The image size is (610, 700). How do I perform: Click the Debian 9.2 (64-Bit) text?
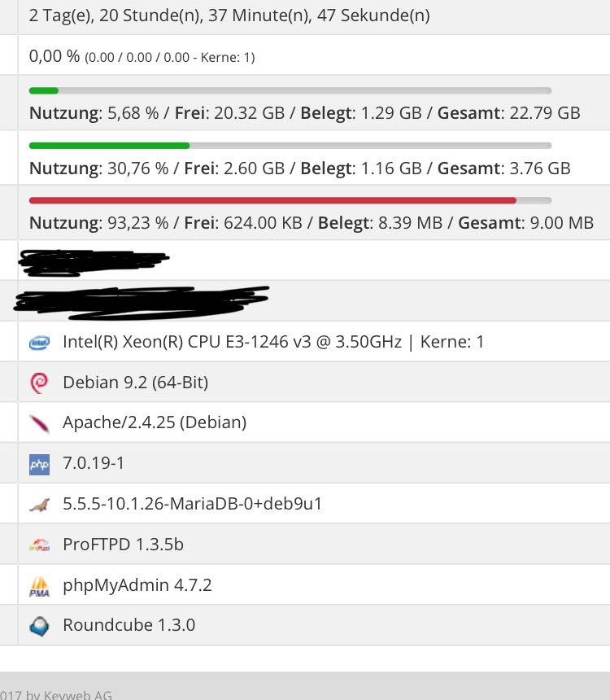point(135,383)
